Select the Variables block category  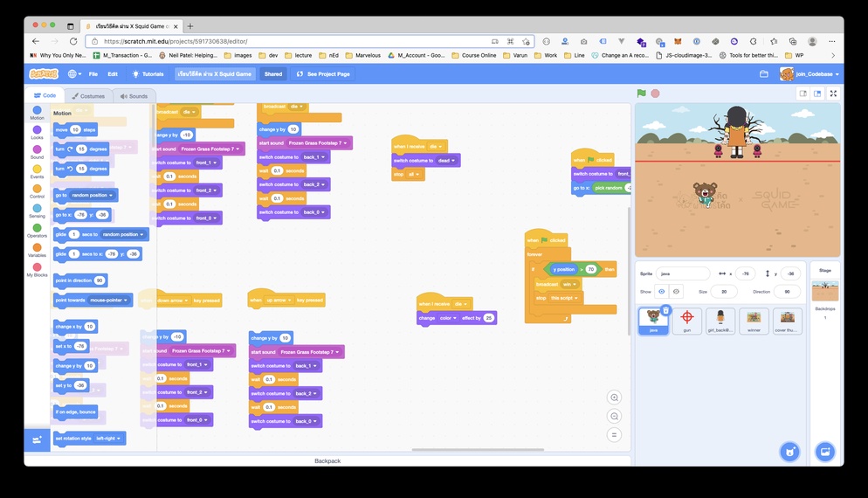pyautogui.click(x=37, y=251)
